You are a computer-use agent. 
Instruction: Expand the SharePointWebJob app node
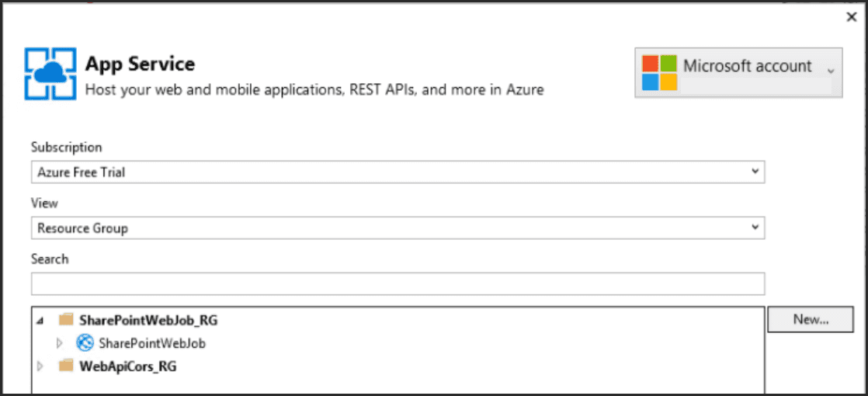tap(60, 343)
